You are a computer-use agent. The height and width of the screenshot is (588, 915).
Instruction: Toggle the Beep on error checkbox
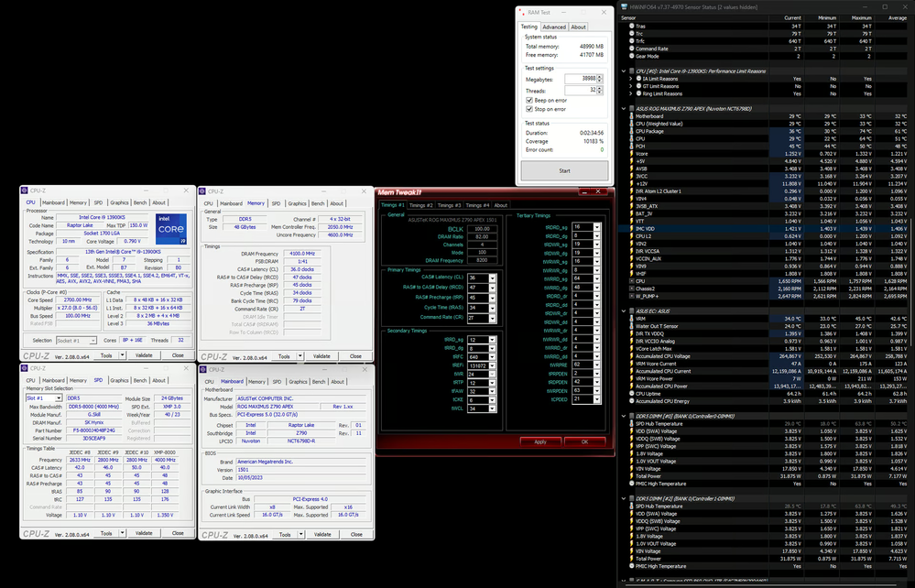point(529,101)
